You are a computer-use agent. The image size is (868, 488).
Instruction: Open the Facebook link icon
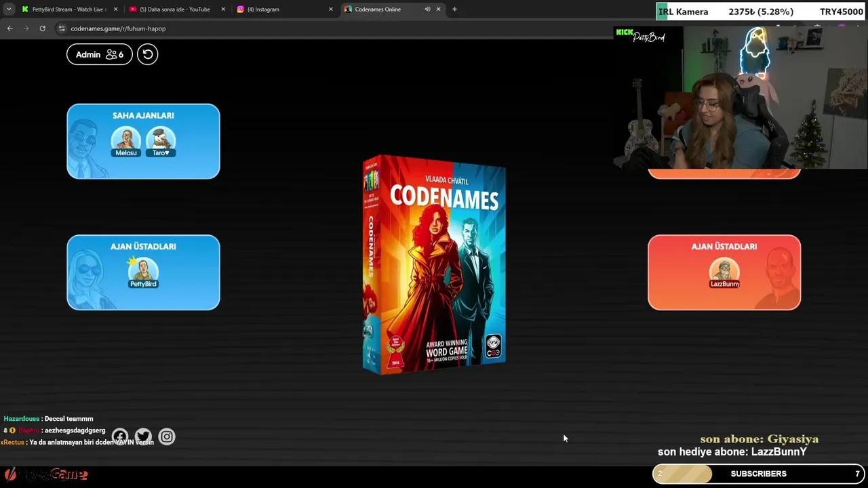(120, 437)
